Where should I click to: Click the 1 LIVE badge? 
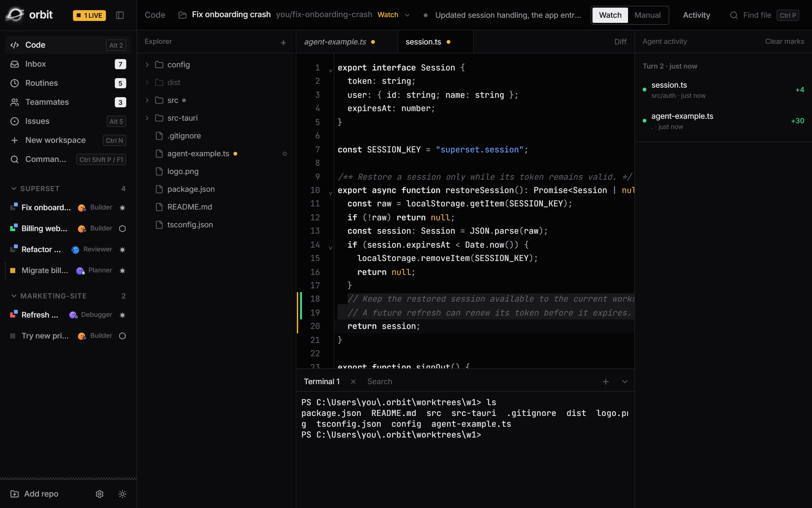(x=89, y=15)
